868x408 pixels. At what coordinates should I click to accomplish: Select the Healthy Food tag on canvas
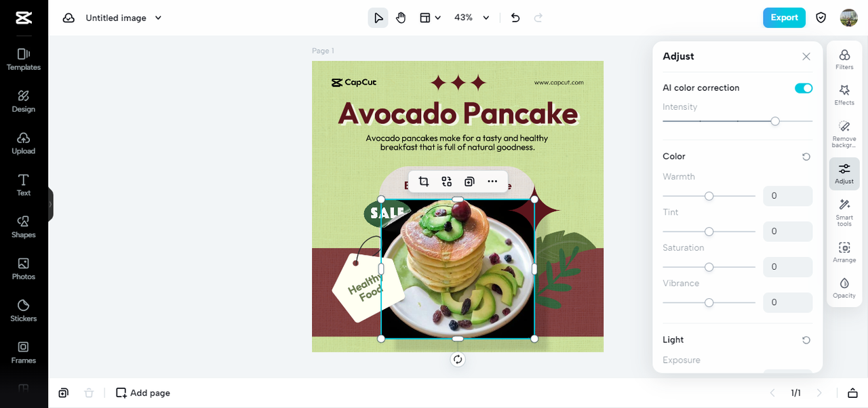368,288
